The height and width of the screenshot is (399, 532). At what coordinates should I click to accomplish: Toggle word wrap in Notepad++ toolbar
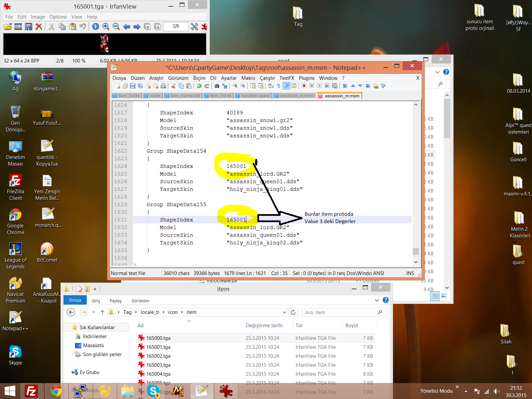click(x=271, y=86)
